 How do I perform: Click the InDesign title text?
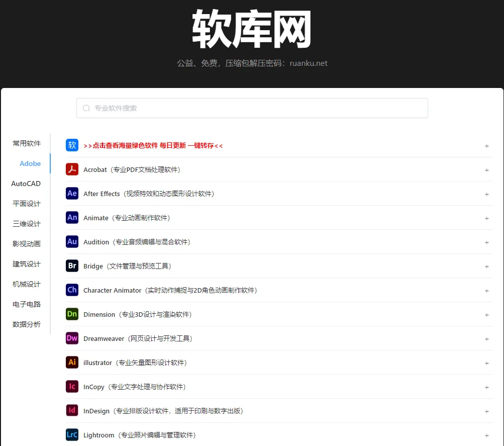[x=163, y=411]
